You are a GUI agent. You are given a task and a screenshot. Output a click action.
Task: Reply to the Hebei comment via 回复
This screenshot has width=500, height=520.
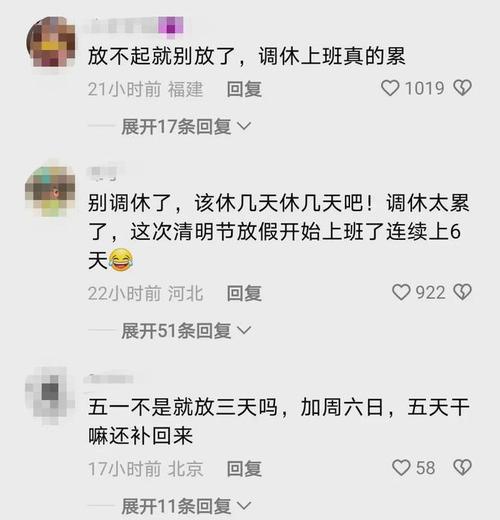[244, 294]
